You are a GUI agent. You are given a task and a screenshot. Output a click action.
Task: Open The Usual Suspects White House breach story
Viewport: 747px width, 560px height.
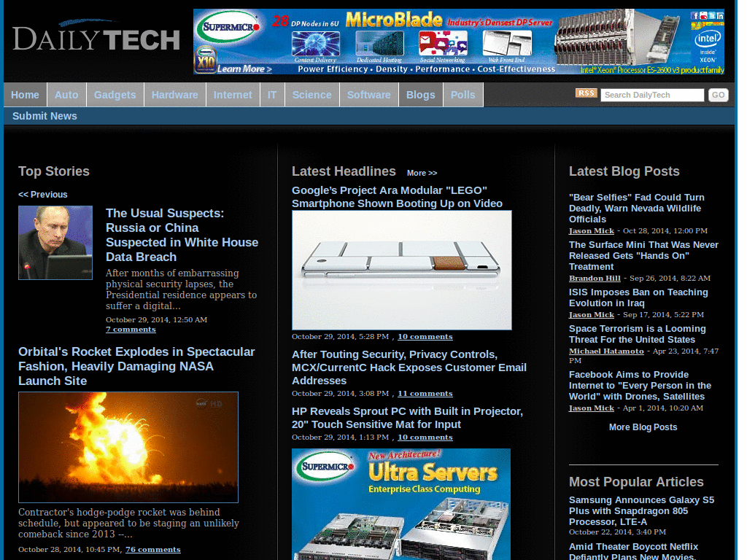pos(182,235)
